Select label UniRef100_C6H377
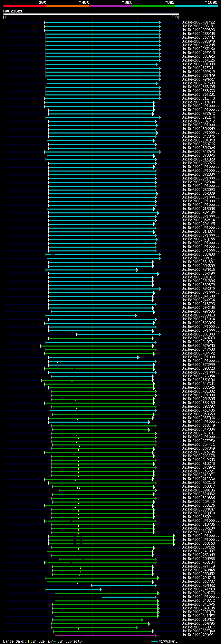The height and width of the screenshot is (644, 221). coord(198,627)
